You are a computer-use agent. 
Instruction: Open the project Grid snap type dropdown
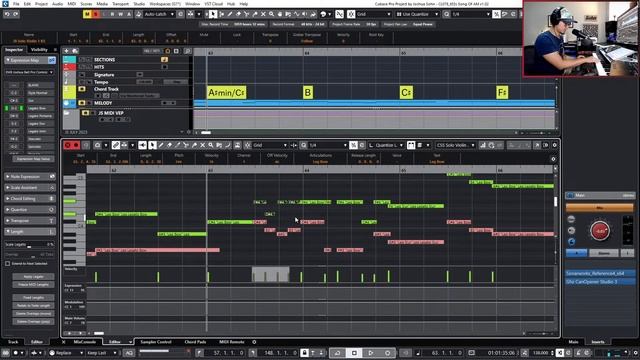pos(373,14)
